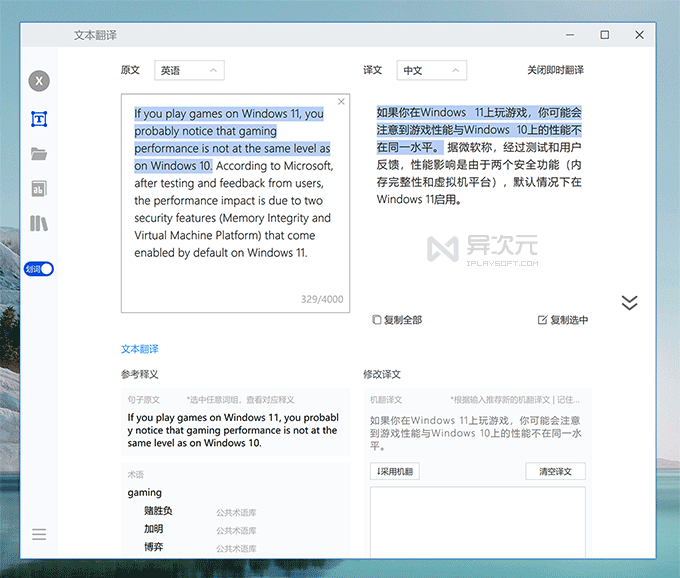Click 复制选中 to copy selected text

[563, 320]
